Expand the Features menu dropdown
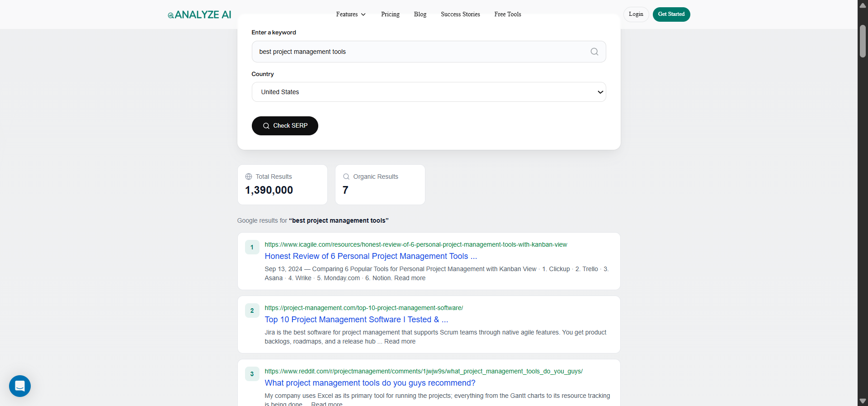This screenshot has height=406, width=868. 351,14
